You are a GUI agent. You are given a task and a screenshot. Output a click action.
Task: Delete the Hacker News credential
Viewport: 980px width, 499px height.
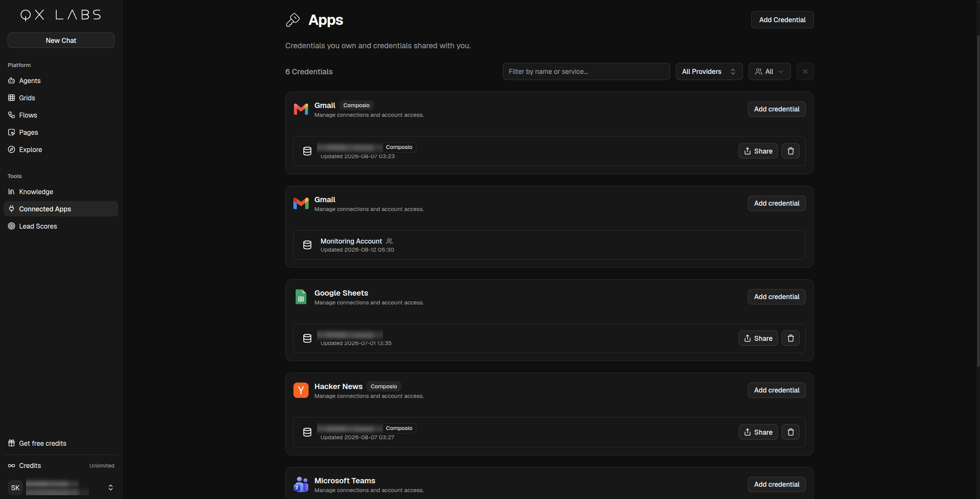tap(790, 432)
